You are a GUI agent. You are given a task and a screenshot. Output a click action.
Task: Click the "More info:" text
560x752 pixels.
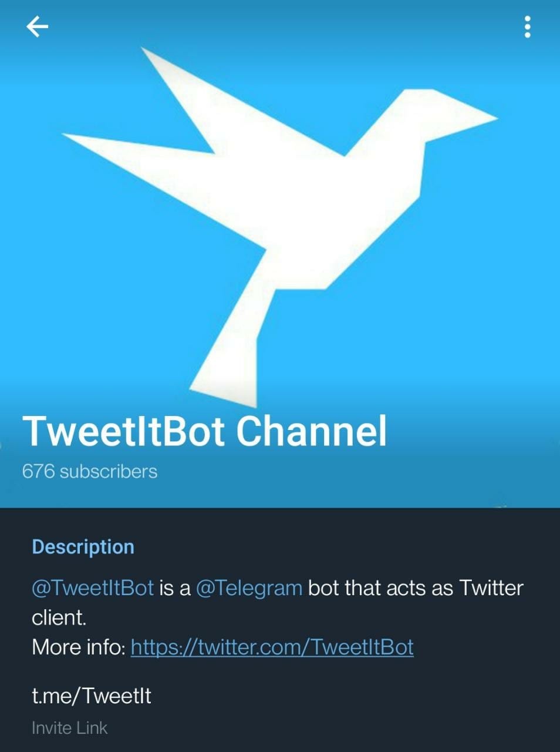(79, 647)
